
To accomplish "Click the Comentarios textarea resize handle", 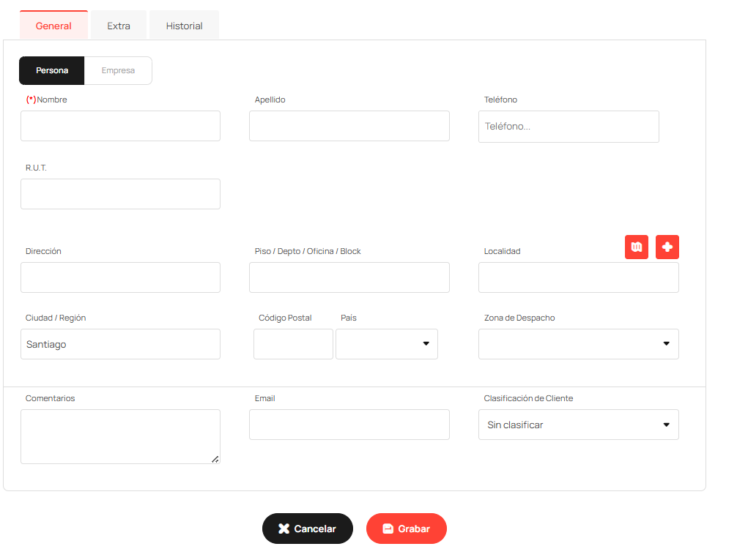I will pos(215,459).
